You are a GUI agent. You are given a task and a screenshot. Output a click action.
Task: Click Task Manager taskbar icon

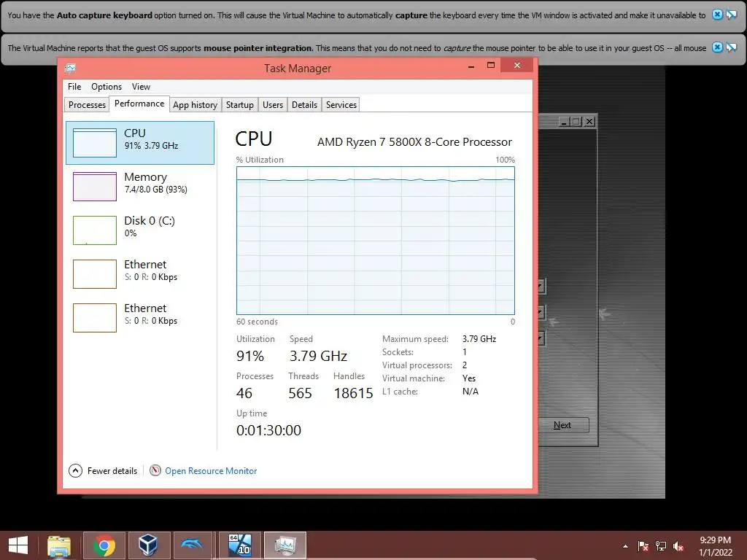coord(285,545)
